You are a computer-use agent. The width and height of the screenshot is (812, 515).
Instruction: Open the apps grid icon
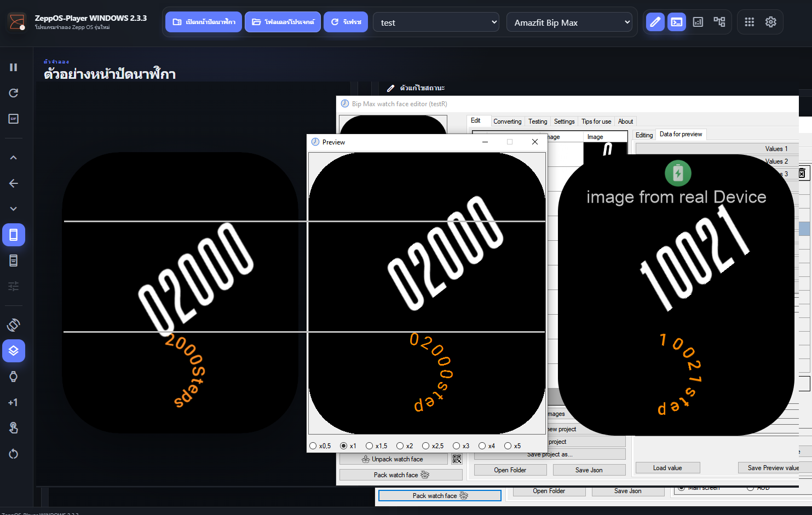click(x=750, y=22)
